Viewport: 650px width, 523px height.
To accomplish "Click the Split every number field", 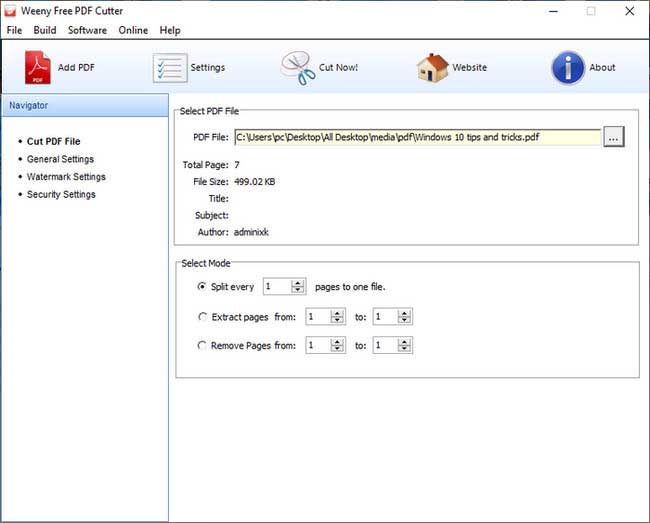I will point(277,286).
